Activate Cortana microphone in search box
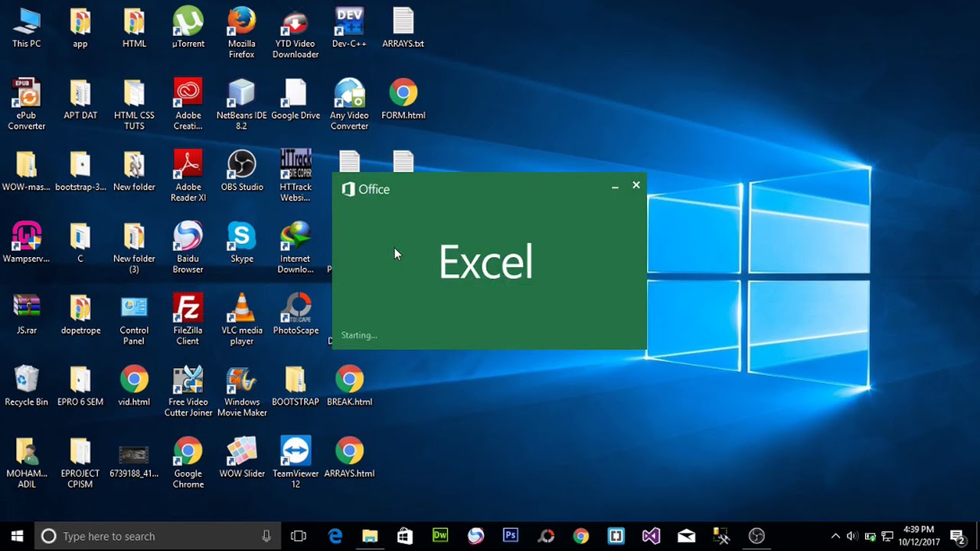 pyautogui.click(x=266, y=536)
